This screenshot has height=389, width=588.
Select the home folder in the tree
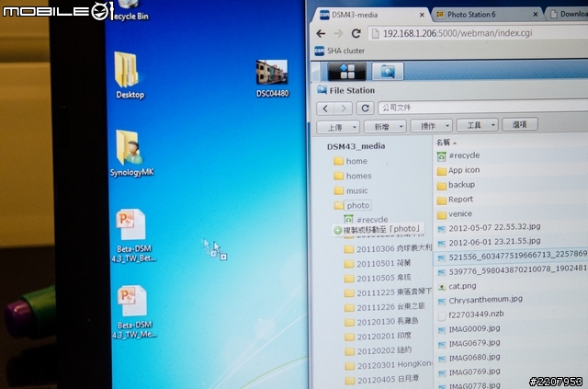point(351,161)
